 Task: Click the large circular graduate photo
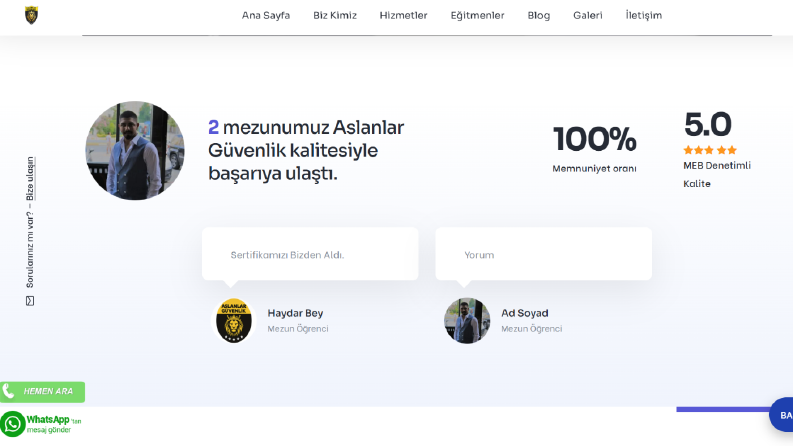135,150
